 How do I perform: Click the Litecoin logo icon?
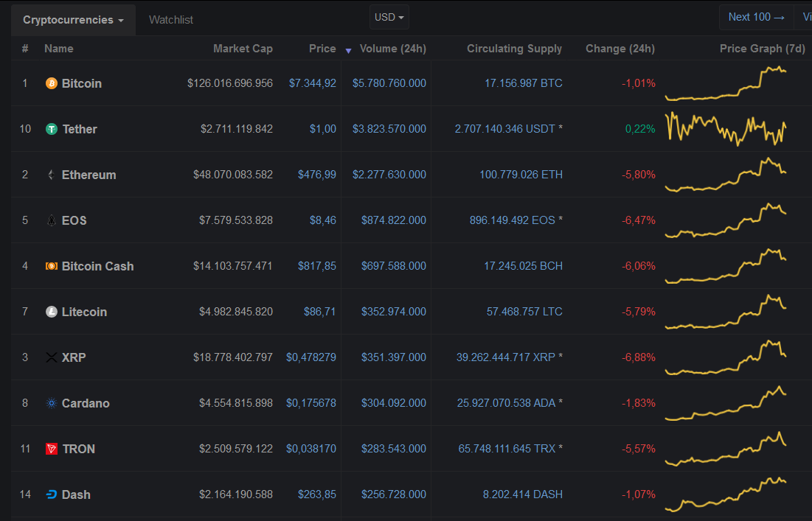[x=52, y=312]
